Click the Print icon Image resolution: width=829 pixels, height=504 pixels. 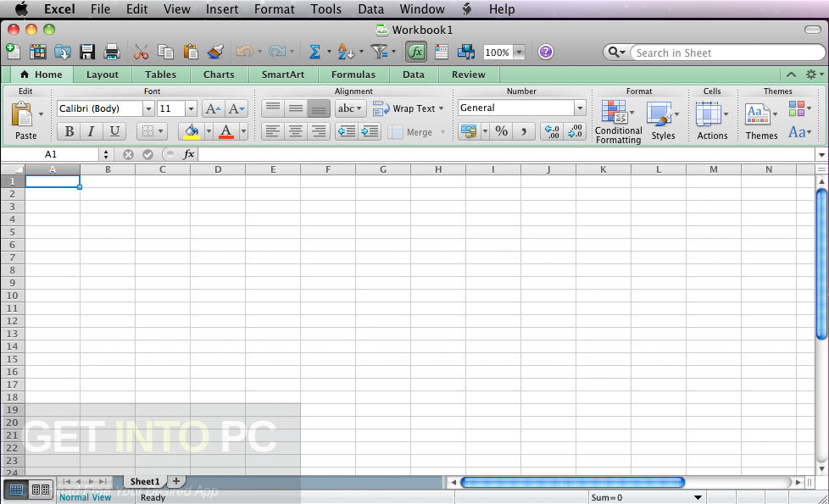click(x=112, y=52)
